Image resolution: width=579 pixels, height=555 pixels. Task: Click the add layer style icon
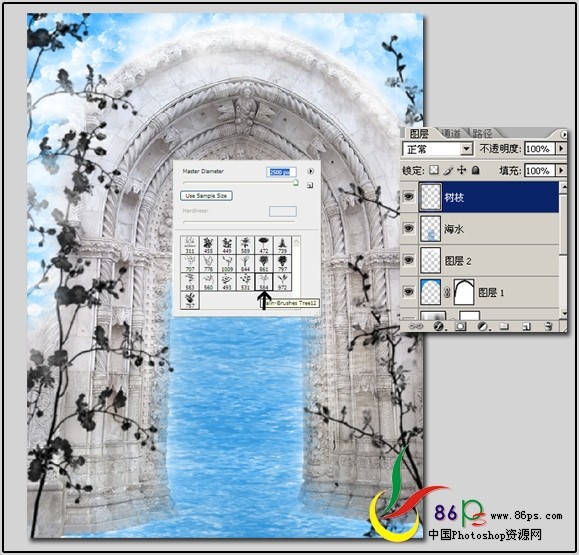tap(439, 326)
